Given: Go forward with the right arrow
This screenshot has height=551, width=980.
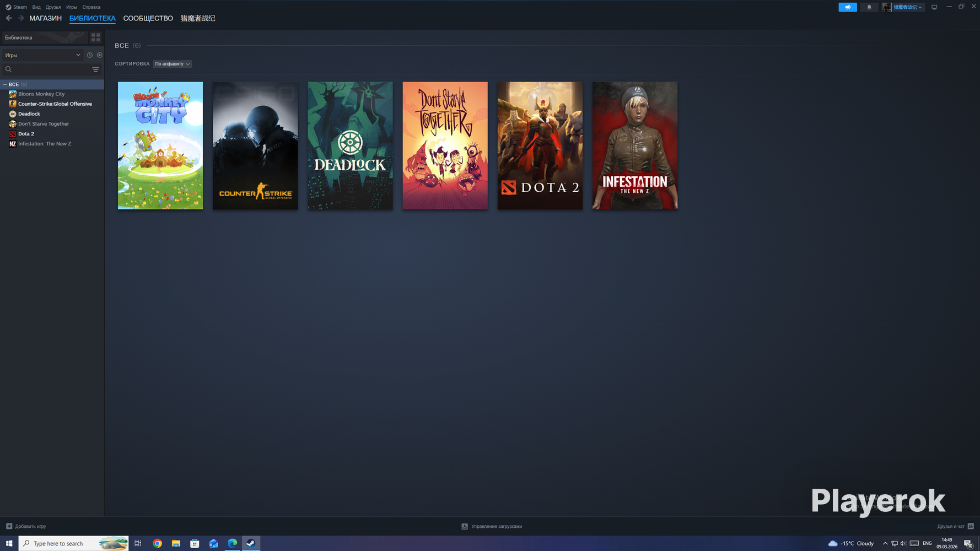Looking at the screenshot, I should point(21,18).
